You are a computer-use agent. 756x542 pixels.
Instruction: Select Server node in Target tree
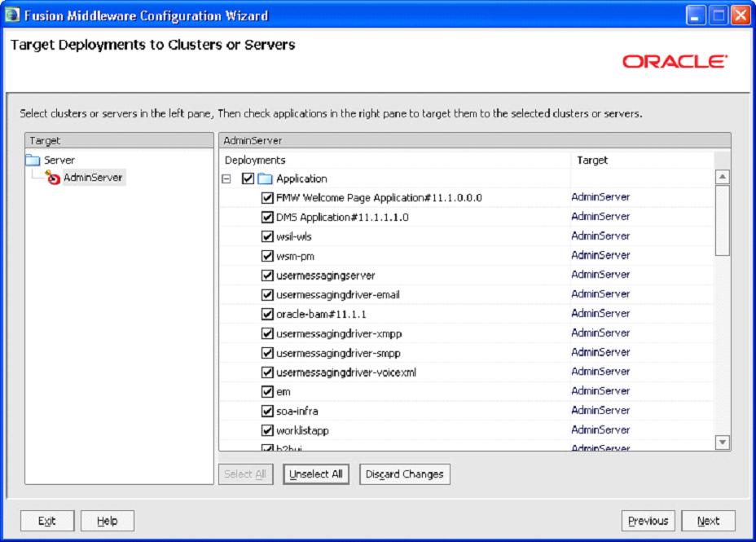(x=59, y=160)
